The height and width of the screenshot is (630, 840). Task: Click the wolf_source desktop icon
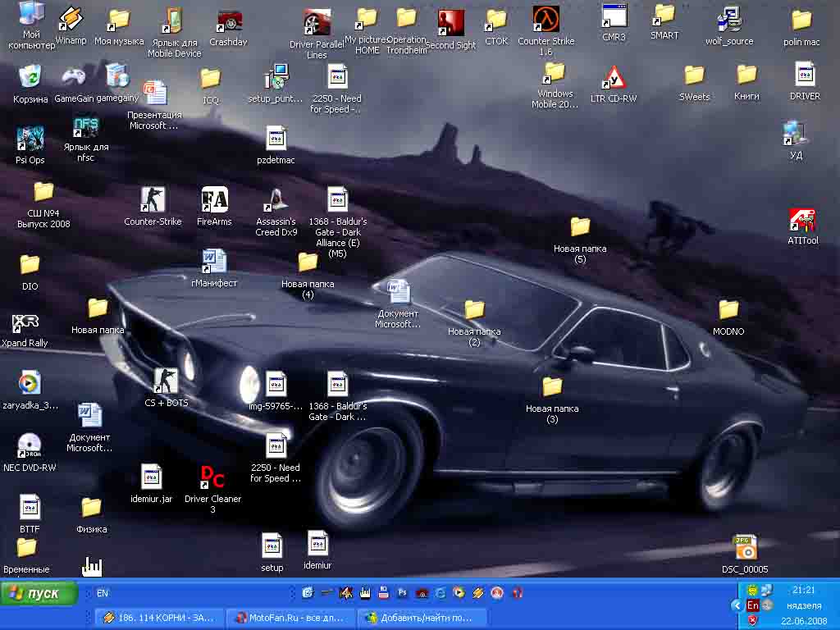pos(729,20)
